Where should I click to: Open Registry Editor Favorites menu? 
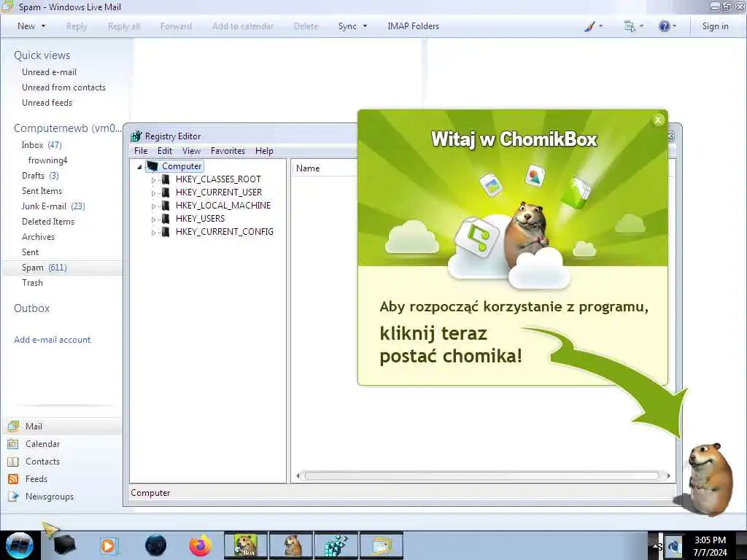coord(228,150)
